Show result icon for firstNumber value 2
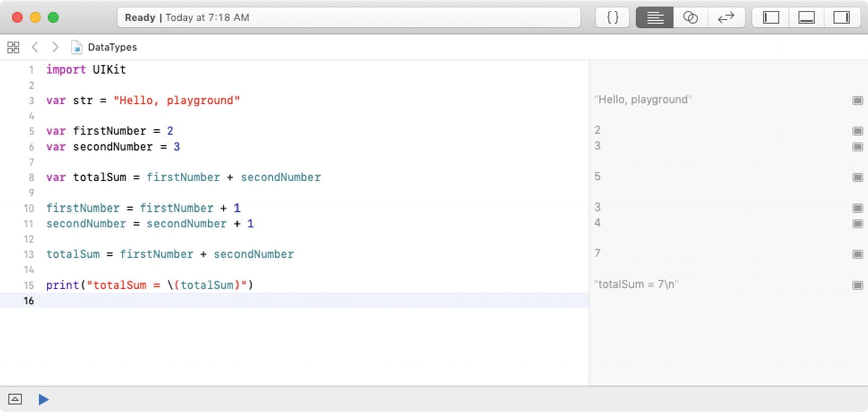Viewport: 868px width, 412px height. 858,131
